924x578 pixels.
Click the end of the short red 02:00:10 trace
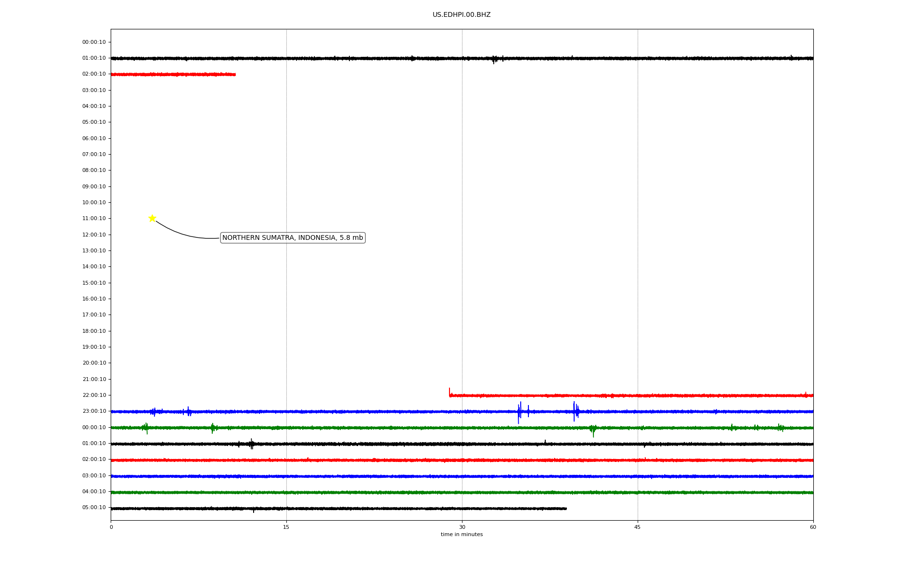234,74
